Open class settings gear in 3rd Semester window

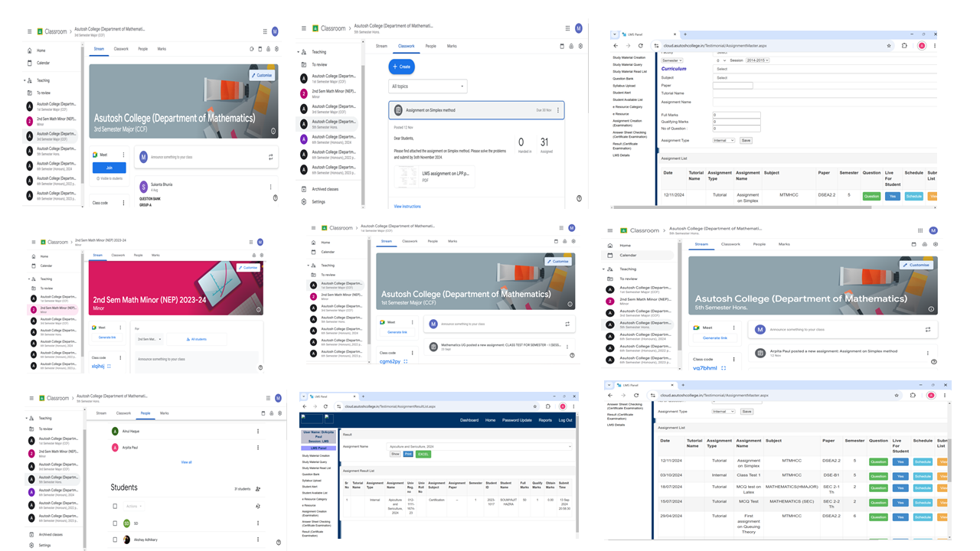click(276, 49)
